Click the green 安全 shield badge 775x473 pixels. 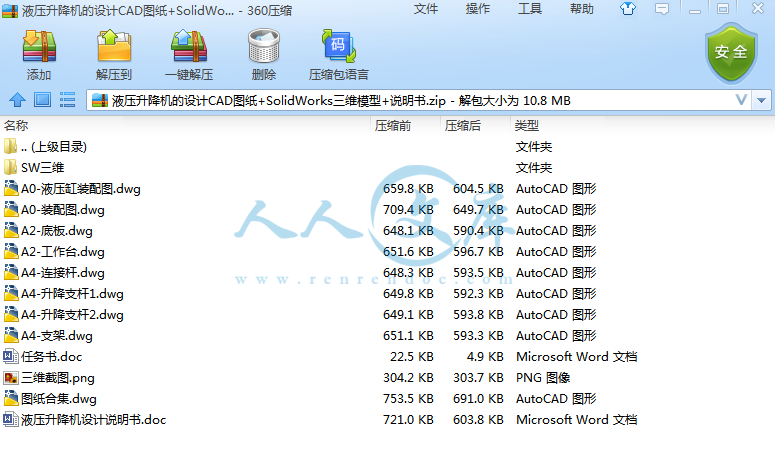point(731,53)
